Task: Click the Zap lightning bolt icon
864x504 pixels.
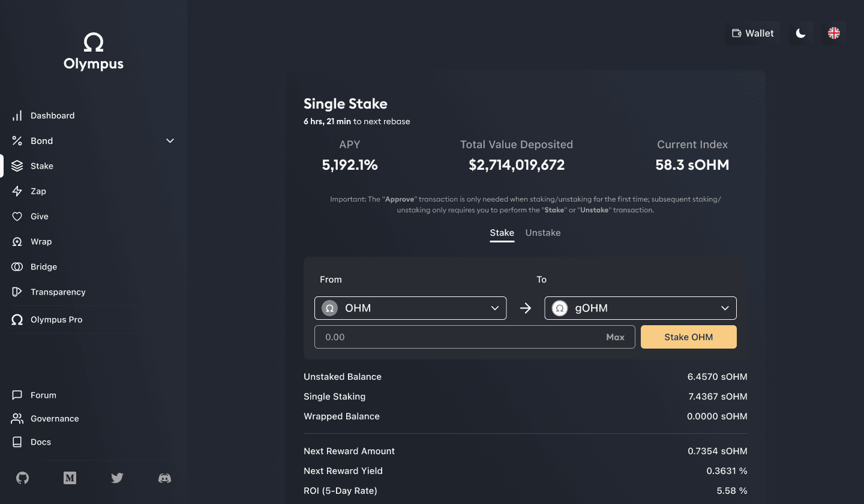Action: coord(17,191)
